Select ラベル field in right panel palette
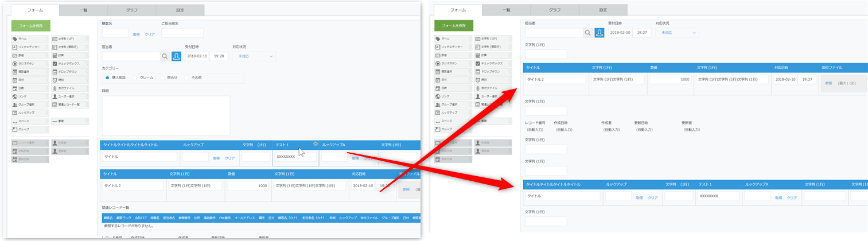 (x=453, y=39)
